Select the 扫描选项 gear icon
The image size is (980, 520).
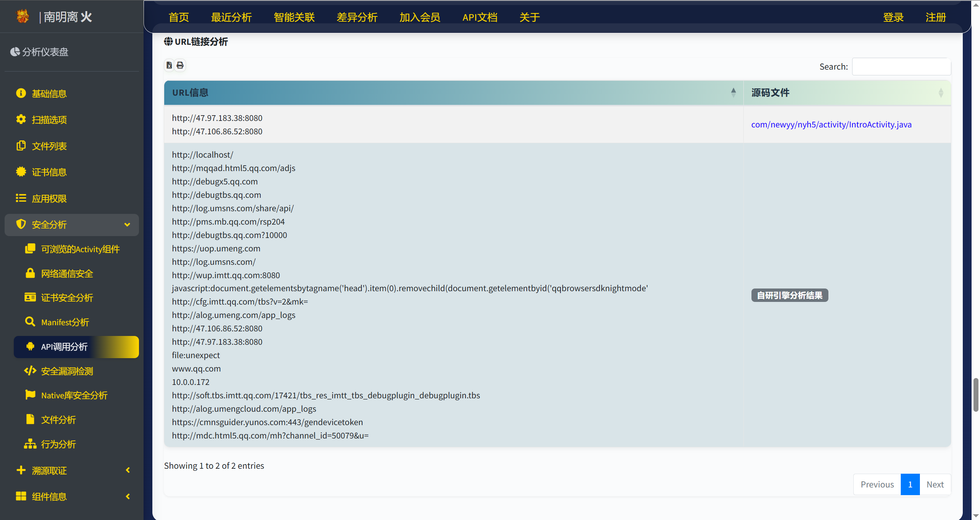click(x=21, y=119)
